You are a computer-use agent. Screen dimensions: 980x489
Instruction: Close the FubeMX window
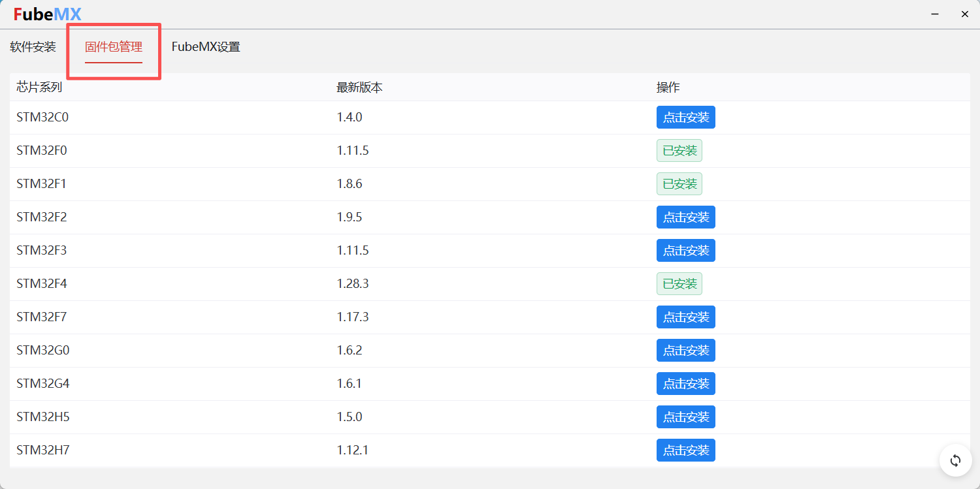point(964,14)
